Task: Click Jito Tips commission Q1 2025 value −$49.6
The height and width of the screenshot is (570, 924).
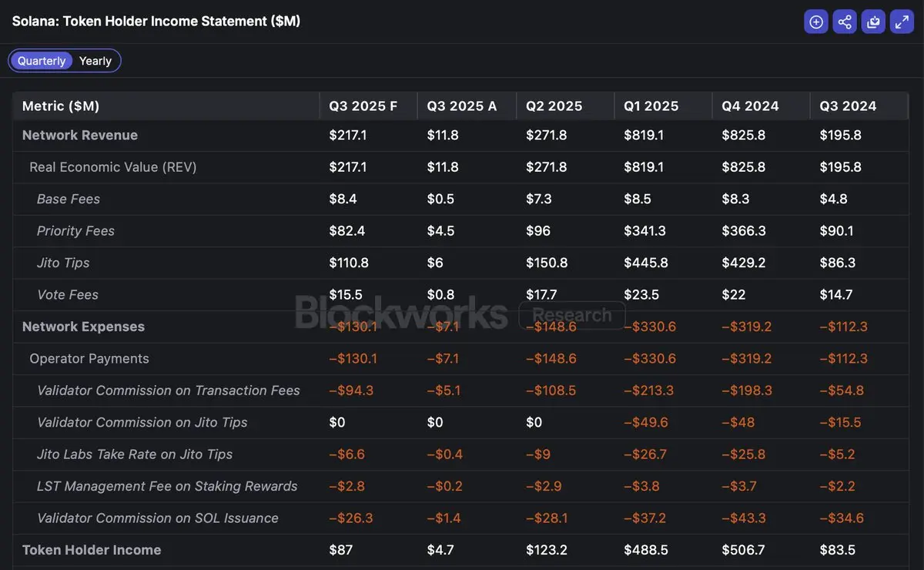Action: [646, 422]
